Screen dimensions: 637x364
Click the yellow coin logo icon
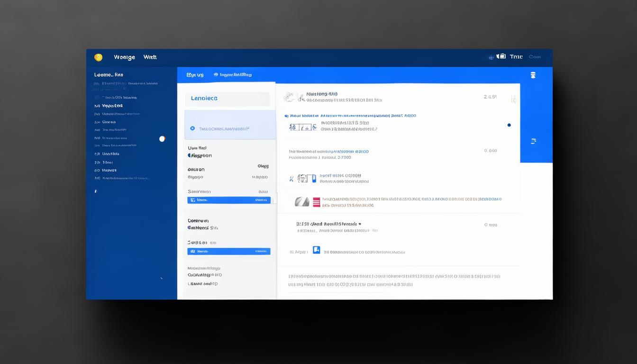(x=98, y=57)
